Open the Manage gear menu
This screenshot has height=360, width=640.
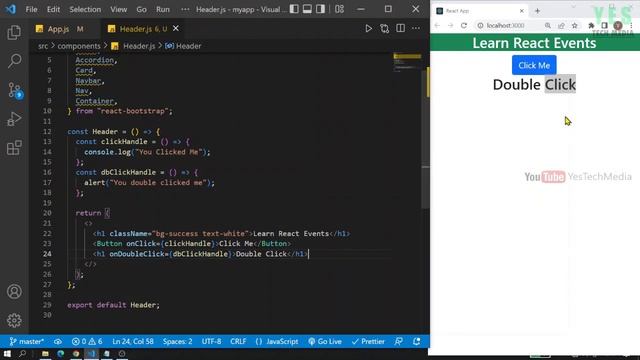pos(14,320)
